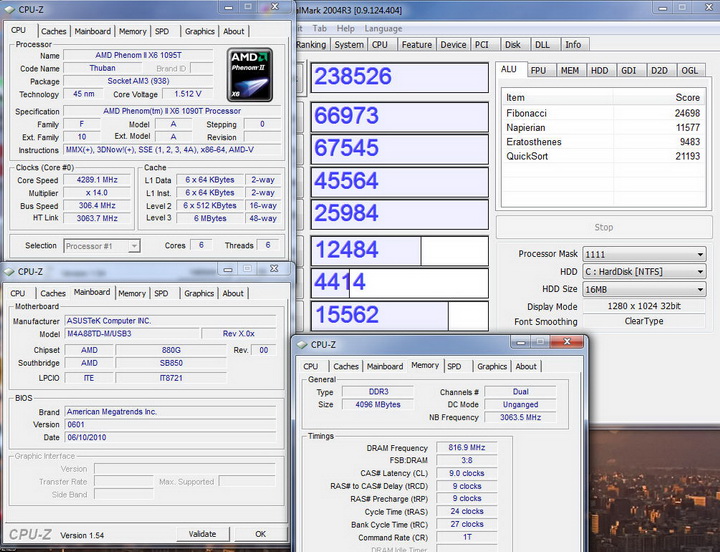Click Display Mode 1280 x 1024 32bit value
The height and width of the screenshot is (552, 720).
[x=644, y=306]
